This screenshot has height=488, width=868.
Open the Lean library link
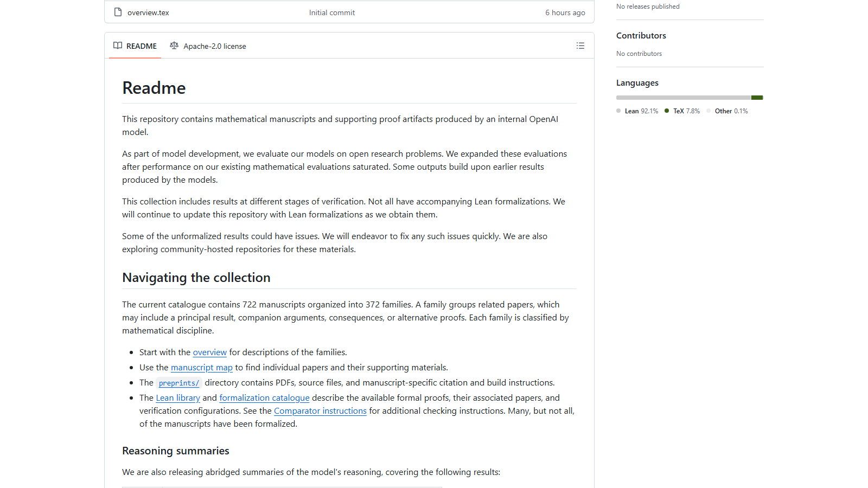[178, 398]
